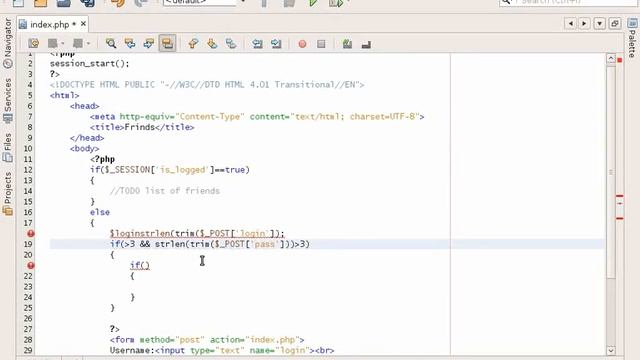Click upper red error stripe mark
Screen dimensions: 640x360
coord(620,196)
